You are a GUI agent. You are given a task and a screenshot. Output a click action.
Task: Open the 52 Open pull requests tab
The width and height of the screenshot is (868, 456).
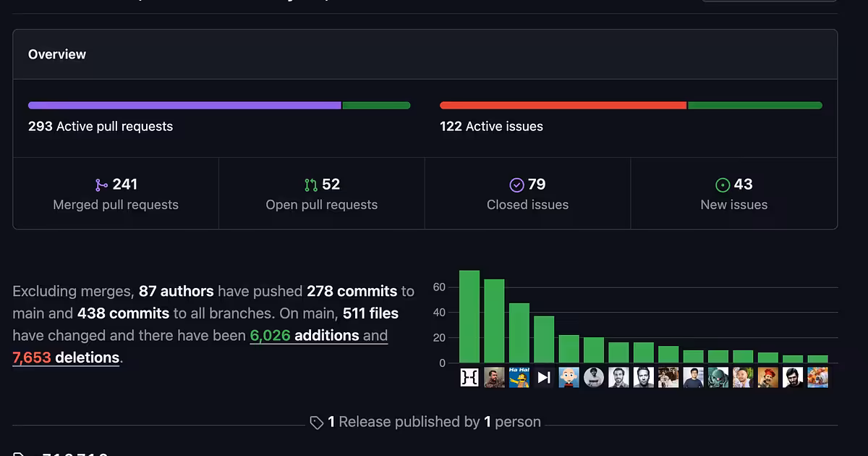pos(322,193)
